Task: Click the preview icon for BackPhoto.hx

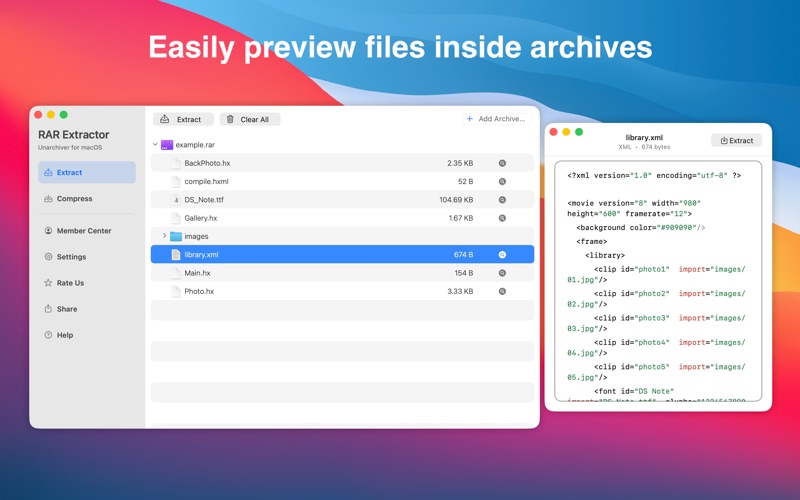Action: tap(502, 163)
